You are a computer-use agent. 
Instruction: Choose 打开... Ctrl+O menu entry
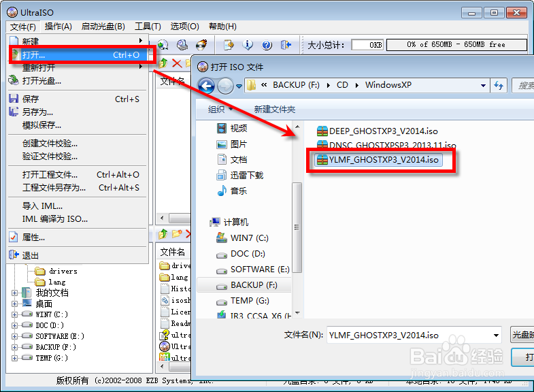coord(78,55)
